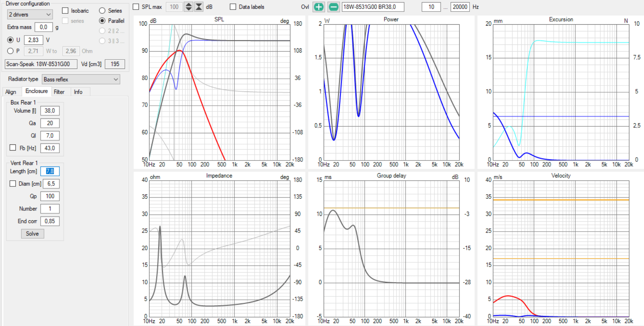Remove overlay with the green minus button
Image resolution: width=644 pixels, height=326 pixels.
333,7
